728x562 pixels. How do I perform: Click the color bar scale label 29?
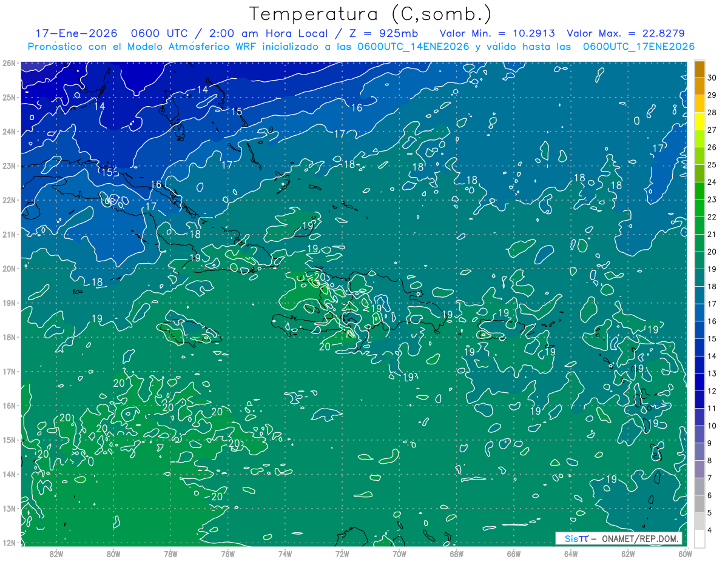(712, 95)
